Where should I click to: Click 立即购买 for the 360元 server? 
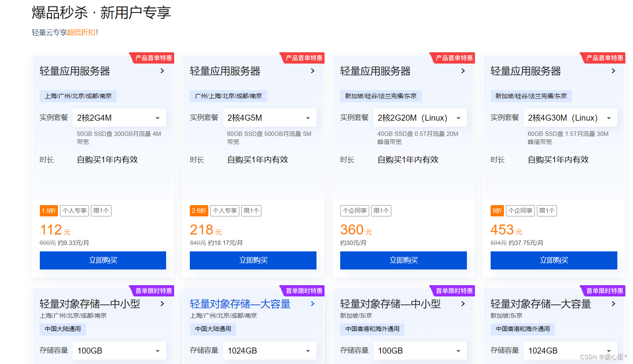pyautogui.click(x=403, y=260)
